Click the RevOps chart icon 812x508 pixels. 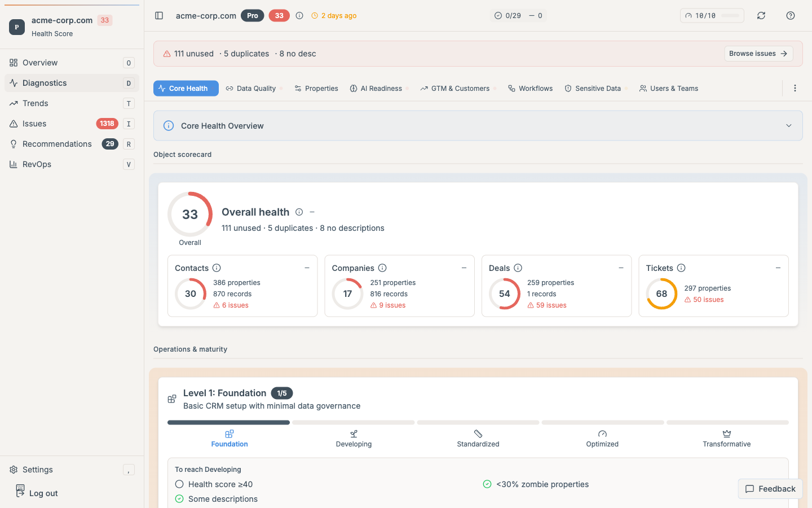click(x=12, y=164)
